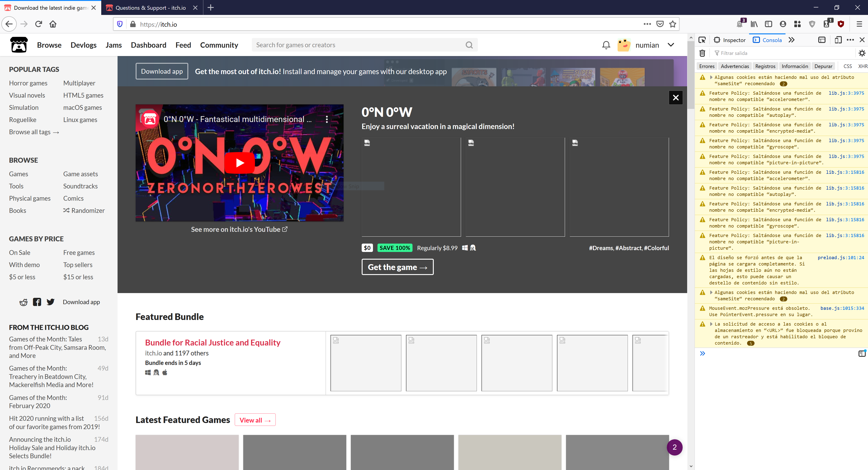
Task: Expand the numian account dropdown
Action: click(671, 45)
